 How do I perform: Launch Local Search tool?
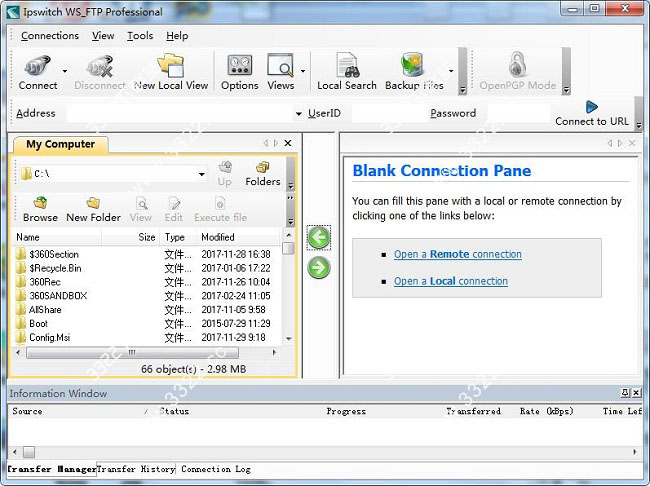click(347, 66)
